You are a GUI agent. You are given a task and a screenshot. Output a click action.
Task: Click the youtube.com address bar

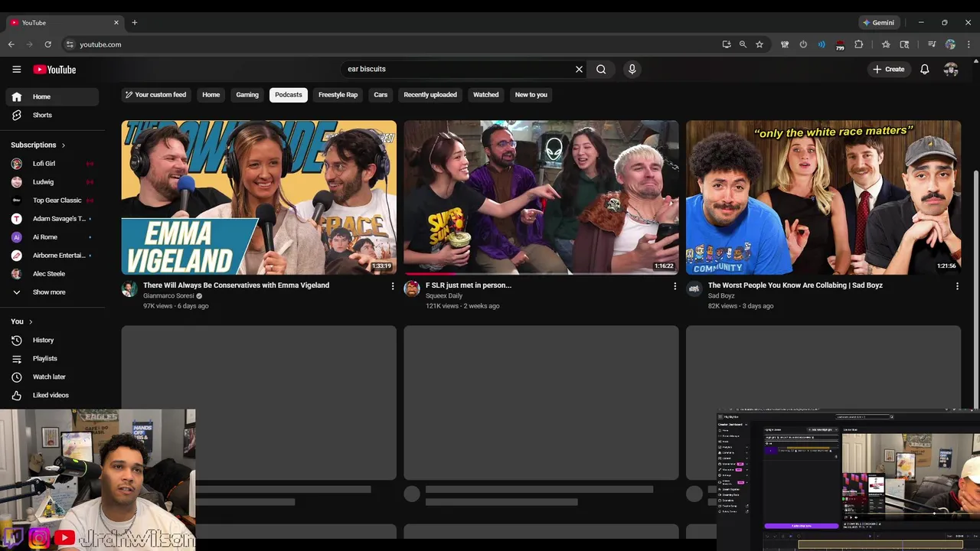tap(390, 44)
